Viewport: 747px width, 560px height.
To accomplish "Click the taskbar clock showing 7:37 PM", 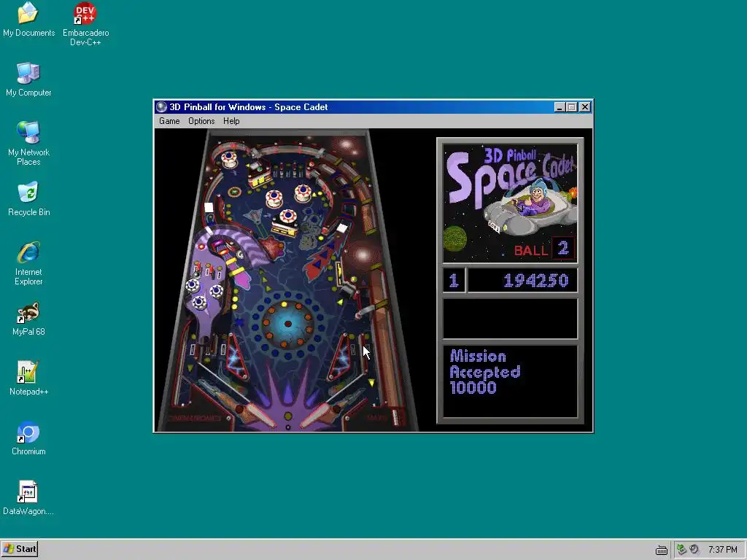I will 722,550.
